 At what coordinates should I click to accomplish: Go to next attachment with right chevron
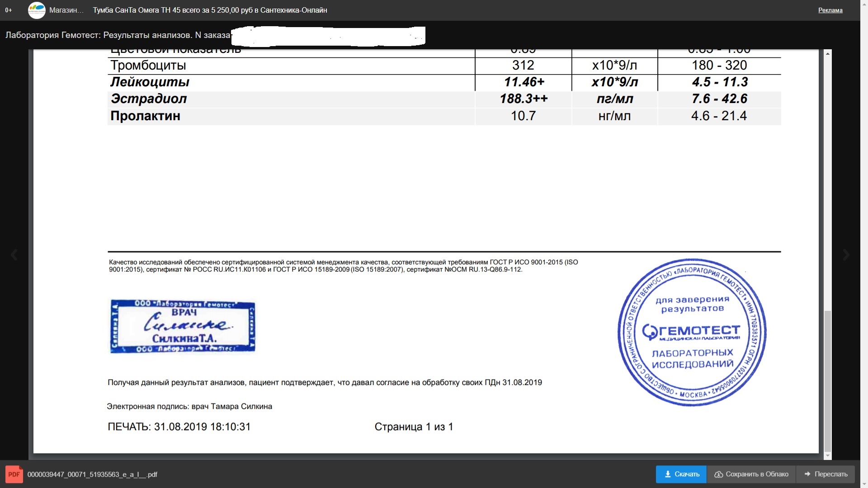[x=846, y=255]
